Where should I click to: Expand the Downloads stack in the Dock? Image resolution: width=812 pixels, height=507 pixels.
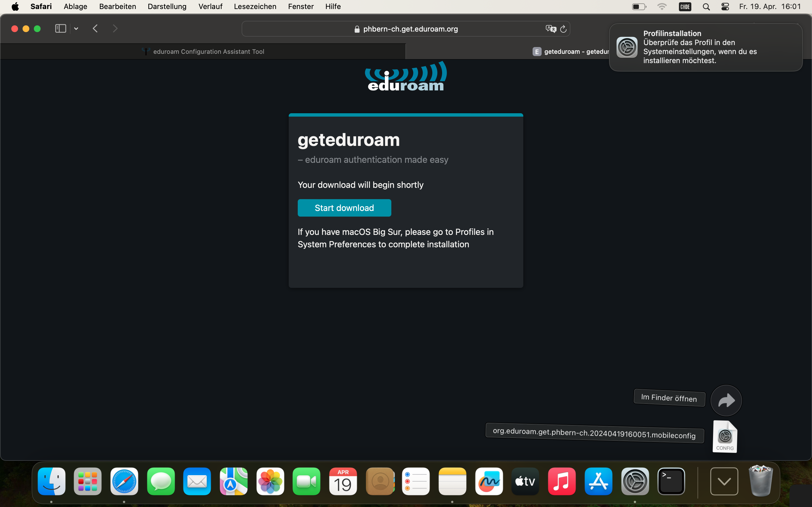[724, 482]
